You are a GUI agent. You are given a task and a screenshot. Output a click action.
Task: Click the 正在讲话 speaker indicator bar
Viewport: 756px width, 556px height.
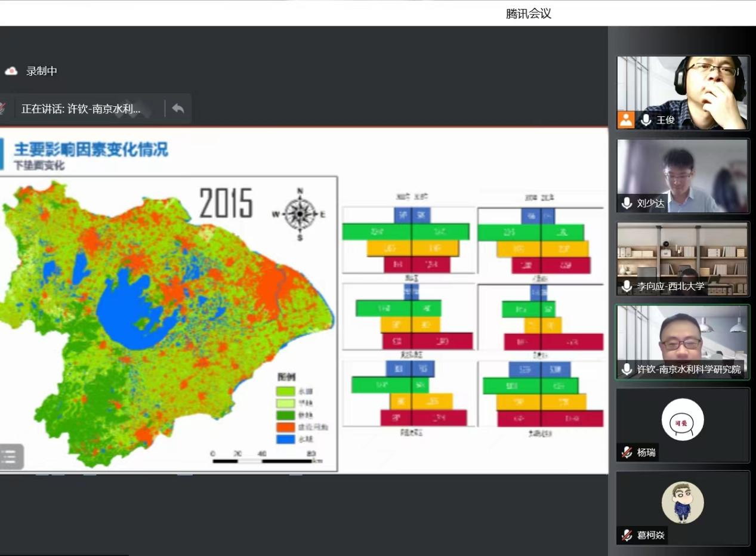(x=81, y=109)
